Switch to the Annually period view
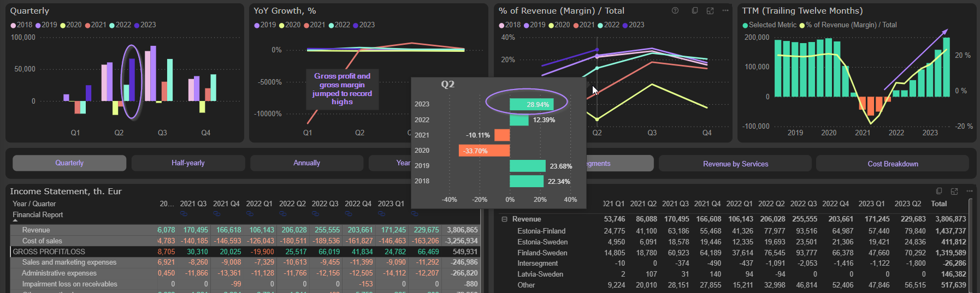This screenshot has height=293, width=980. pyautogui.click(x=306, y=163)
